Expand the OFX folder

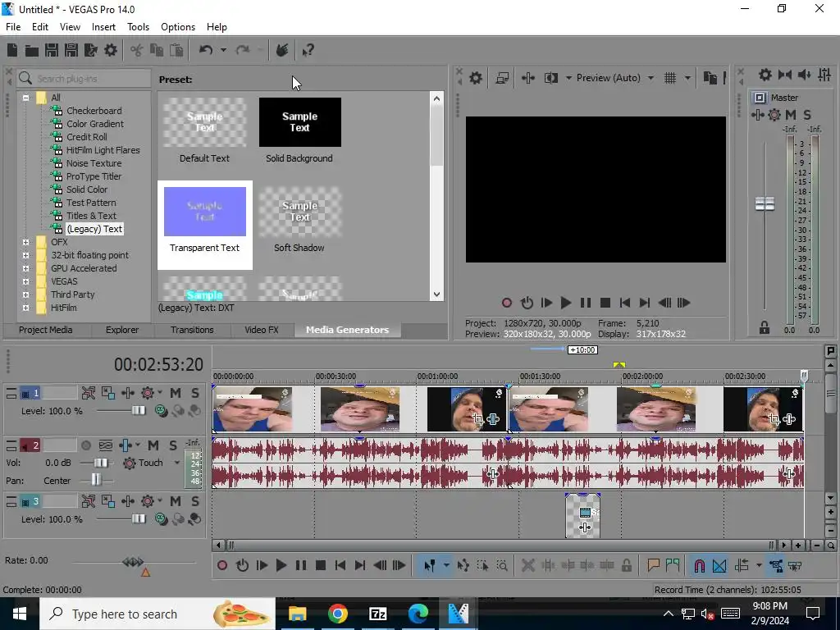(x=25, y=242)
